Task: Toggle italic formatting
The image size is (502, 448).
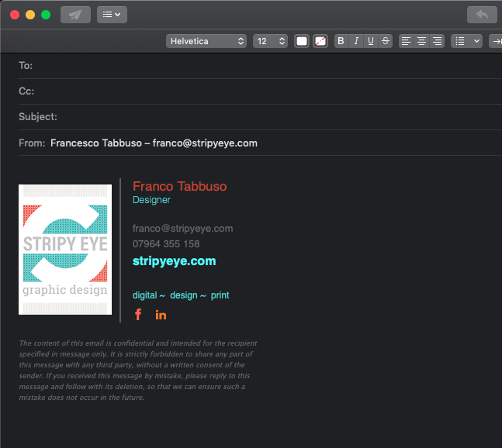Action: click(x=356, y=41)
